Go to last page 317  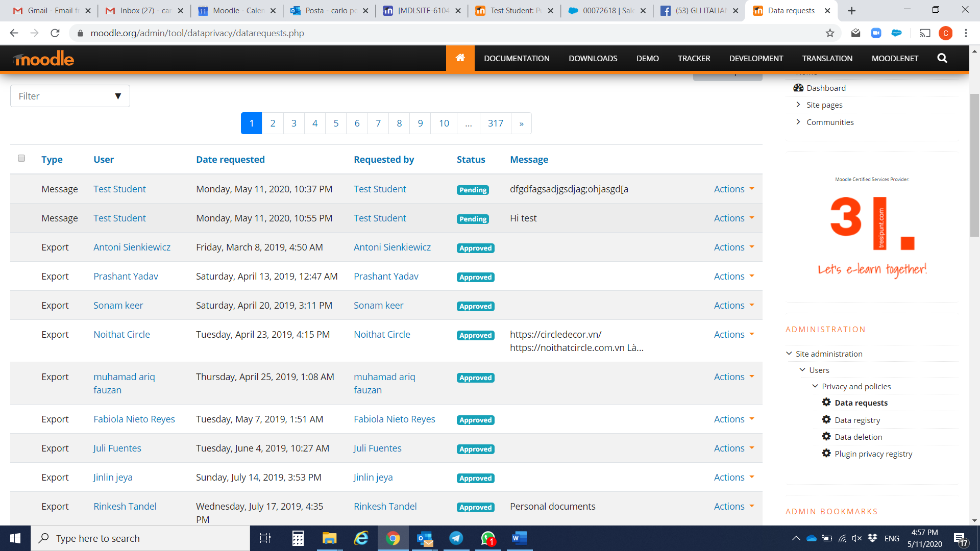[x=495, y=123]
